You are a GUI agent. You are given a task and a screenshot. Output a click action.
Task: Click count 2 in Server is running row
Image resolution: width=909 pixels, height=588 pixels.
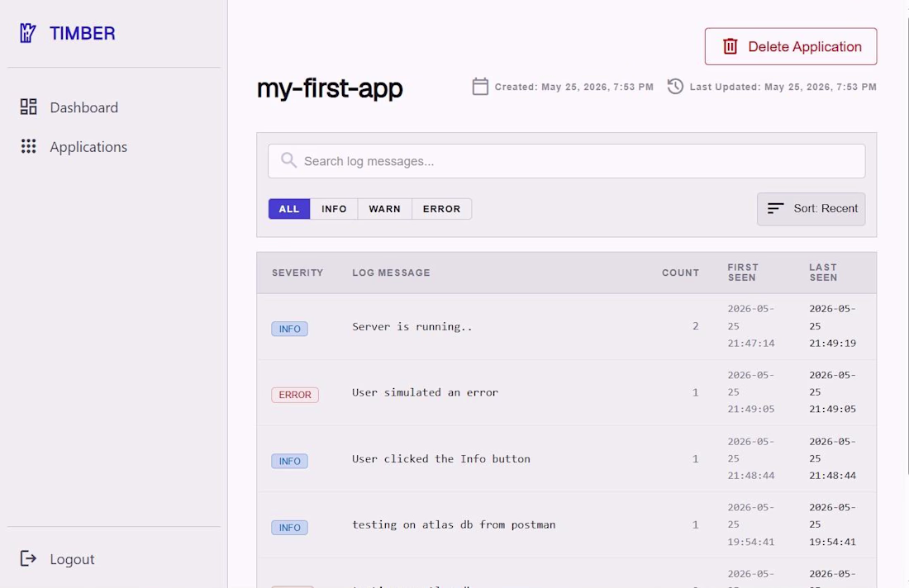pyautogui.click(x=696, y=326)
